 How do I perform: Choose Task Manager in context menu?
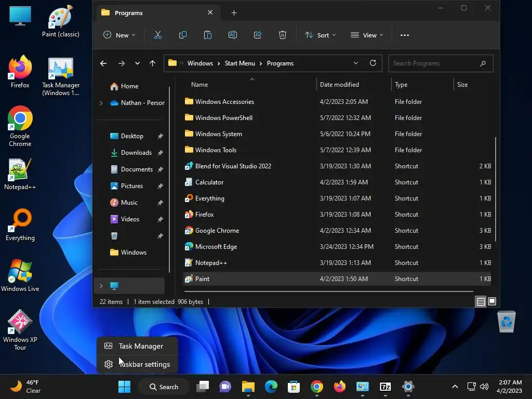137,346
